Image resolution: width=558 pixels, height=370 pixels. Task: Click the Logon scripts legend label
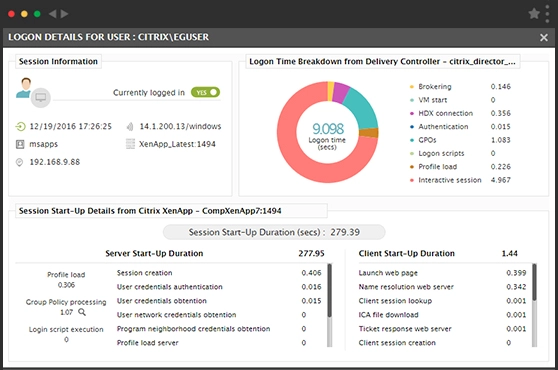click(441, 153)
